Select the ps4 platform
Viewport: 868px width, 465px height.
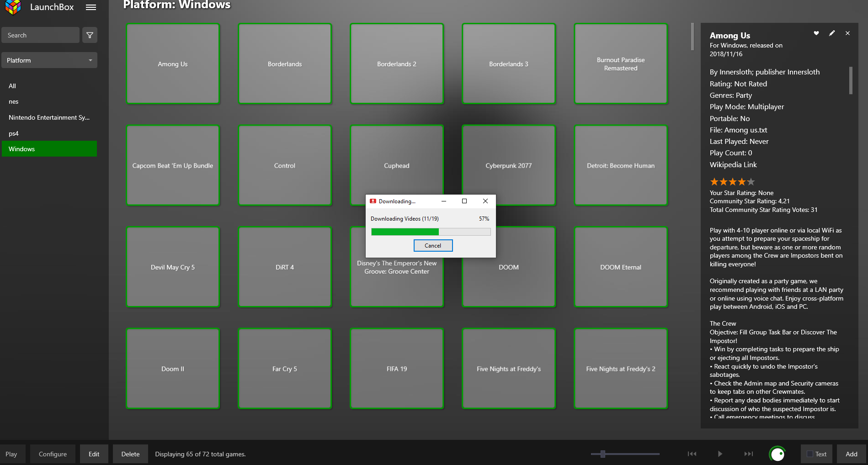tap(49, 133)
